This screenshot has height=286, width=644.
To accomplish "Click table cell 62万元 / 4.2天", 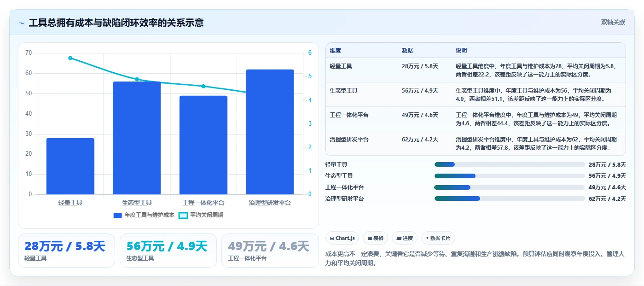I will pyautogui.click(x=420, y=140).
